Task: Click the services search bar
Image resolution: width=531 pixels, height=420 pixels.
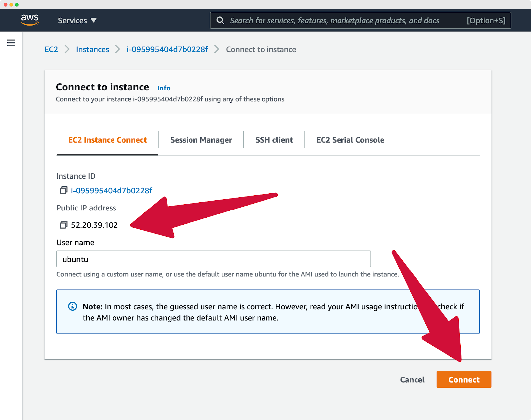Action: 332,20
